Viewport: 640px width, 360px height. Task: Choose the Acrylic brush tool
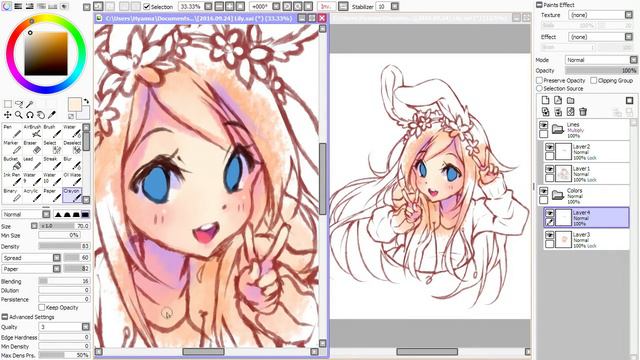[32, 195]
